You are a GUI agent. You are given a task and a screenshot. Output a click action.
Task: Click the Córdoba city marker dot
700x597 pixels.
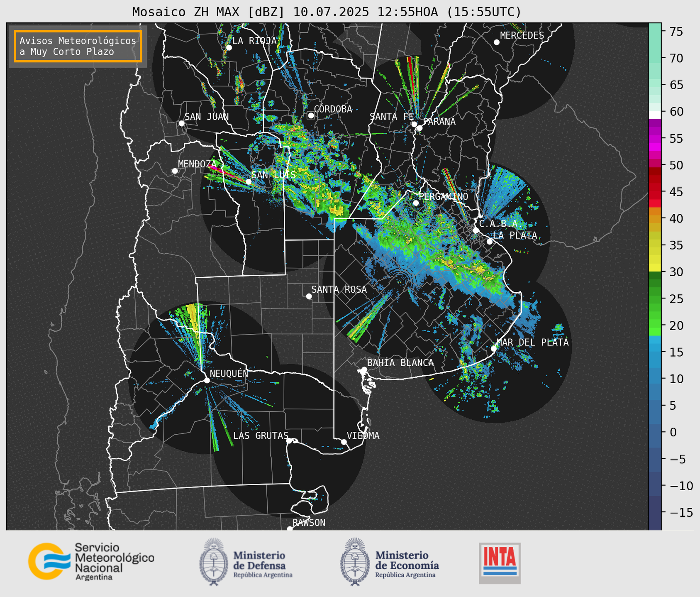(311, 115)
